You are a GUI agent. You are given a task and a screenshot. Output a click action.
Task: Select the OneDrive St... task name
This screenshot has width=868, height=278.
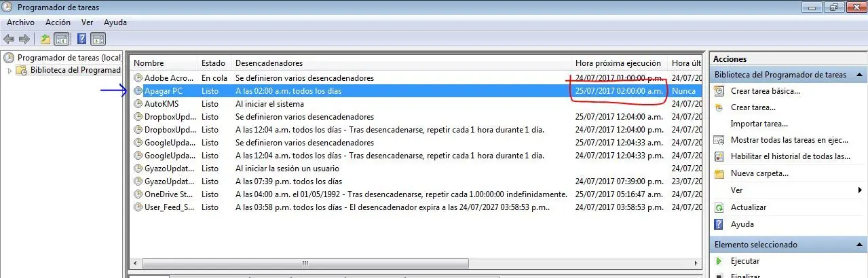click(x=169, y=194)
